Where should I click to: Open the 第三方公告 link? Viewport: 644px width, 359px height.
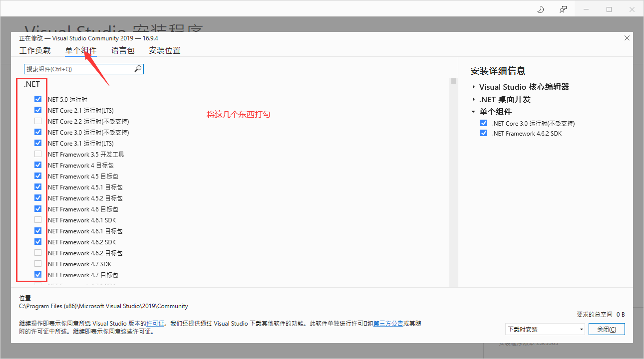(388, 324)
